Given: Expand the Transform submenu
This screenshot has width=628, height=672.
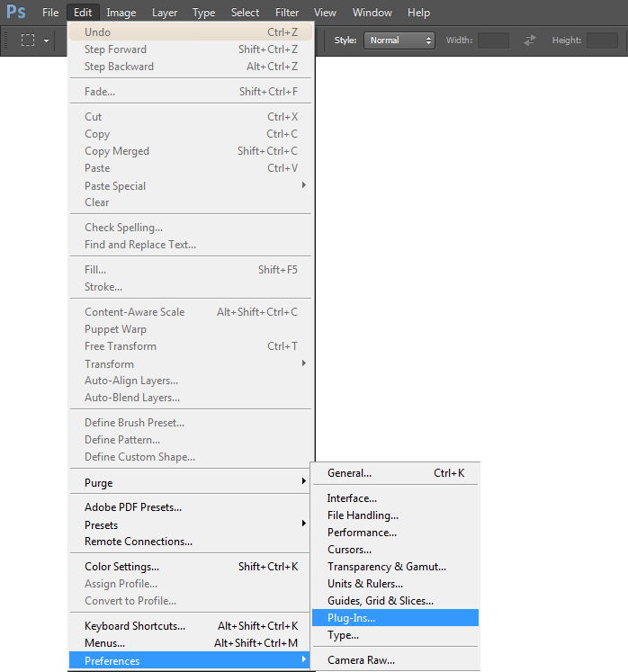Looking at the screenshot, I should point(191,363).
